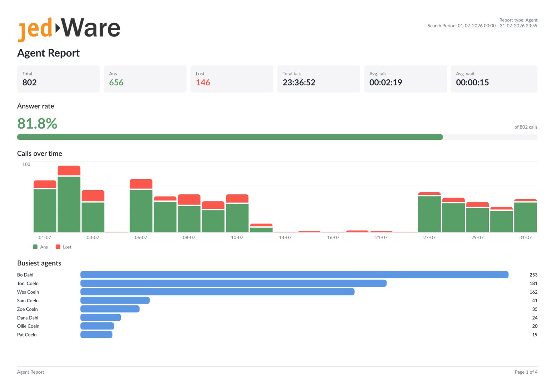Select the Lost 146 summary card
Screen dimensions: 555x392
pyautogui.click(x=232, y=79)
